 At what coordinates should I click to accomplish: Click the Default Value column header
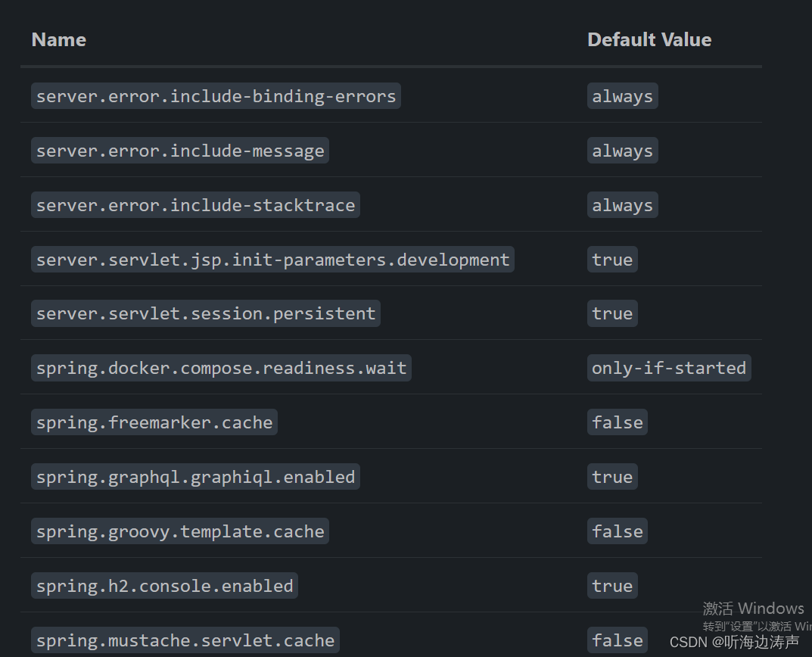(649, 39)
